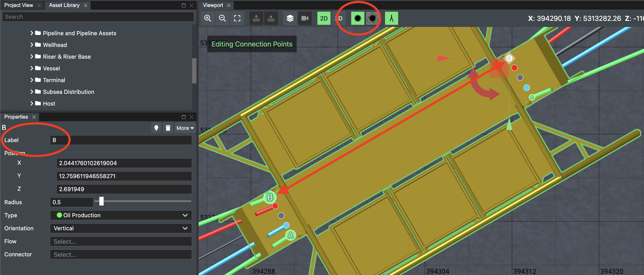644x275 pixels.
Task: Open the Orientation dropdown showing Vertical
Action: pyautogui.click(x=121, y=228)
